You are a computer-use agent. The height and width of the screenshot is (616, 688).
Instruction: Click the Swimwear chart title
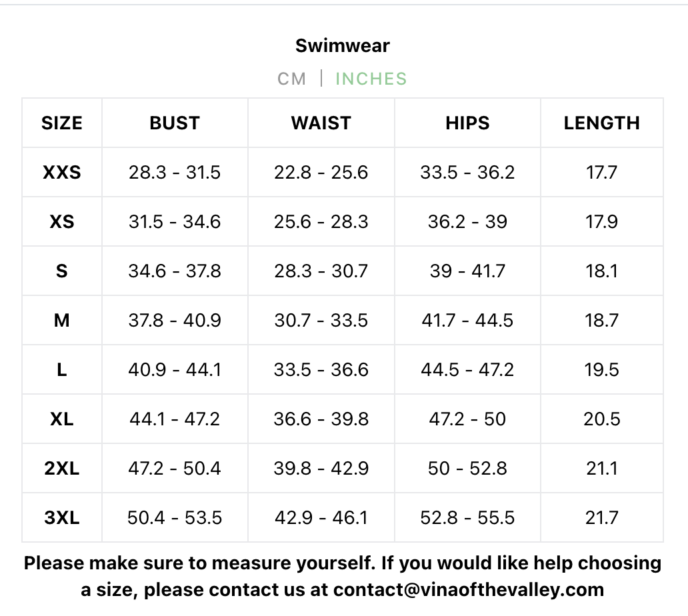click(343, 45)
